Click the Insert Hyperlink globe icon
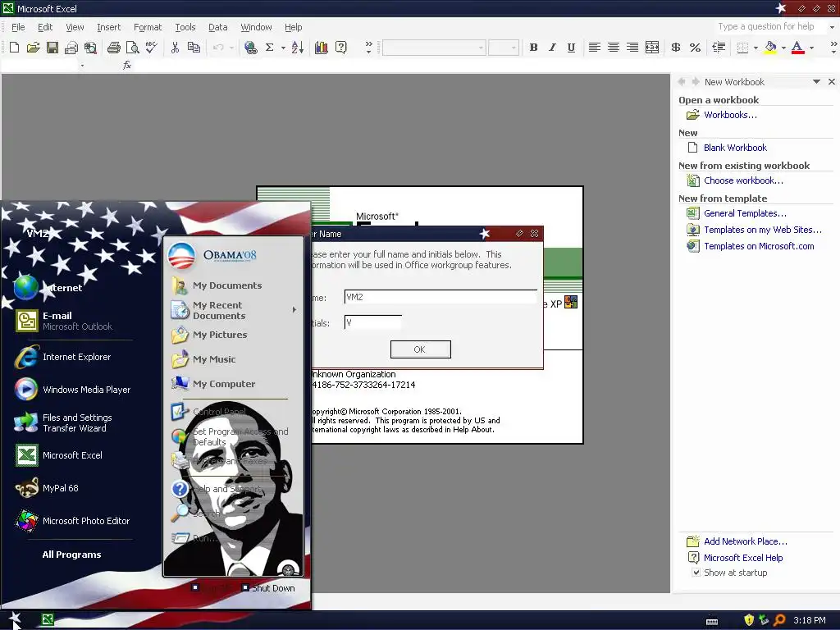 tap(251, 48)
